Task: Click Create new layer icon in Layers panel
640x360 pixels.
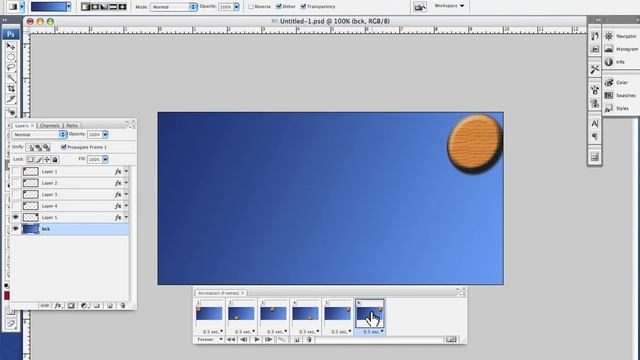Action: click(x=109, y=305)
